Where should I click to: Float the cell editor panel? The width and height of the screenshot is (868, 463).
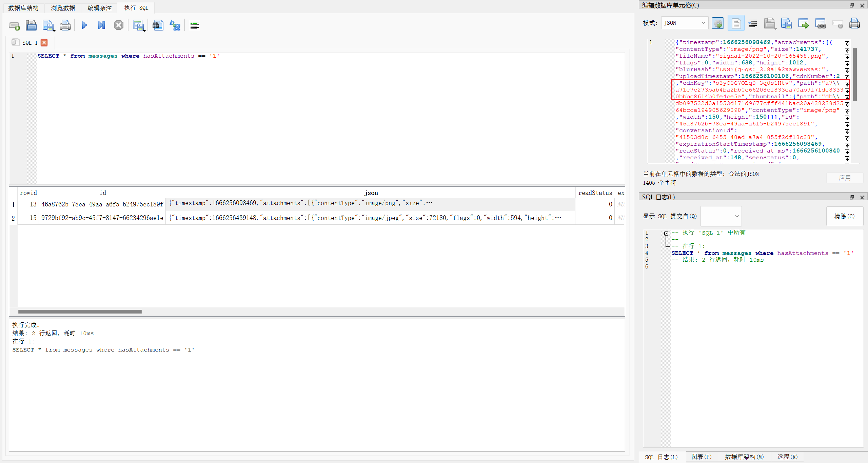[852, 5]
